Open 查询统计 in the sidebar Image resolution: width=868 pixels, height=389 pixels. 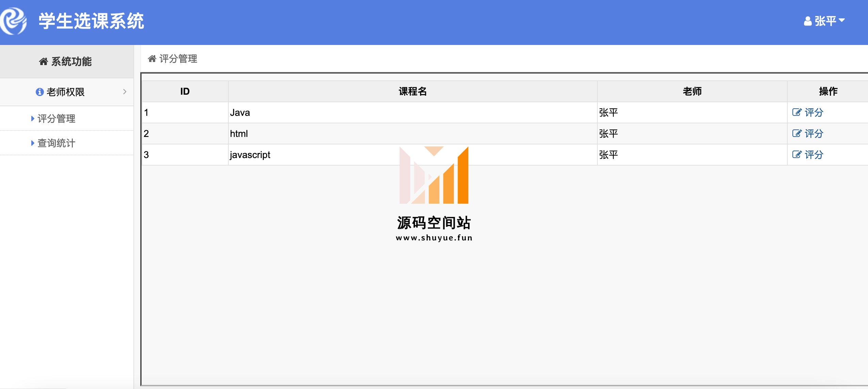[57, 143]
